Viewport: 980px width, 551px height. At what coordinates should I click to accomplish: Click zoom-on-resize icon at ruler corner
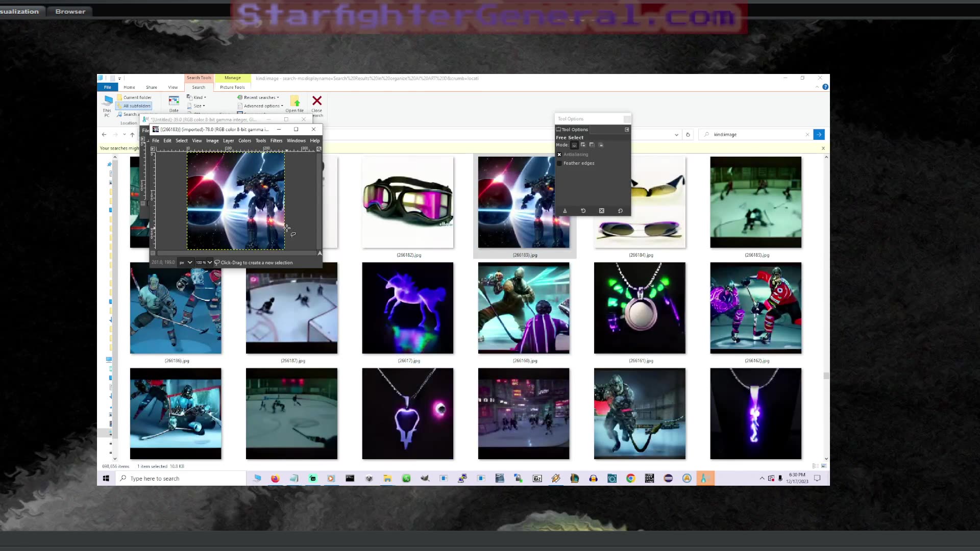pos(318,149)
